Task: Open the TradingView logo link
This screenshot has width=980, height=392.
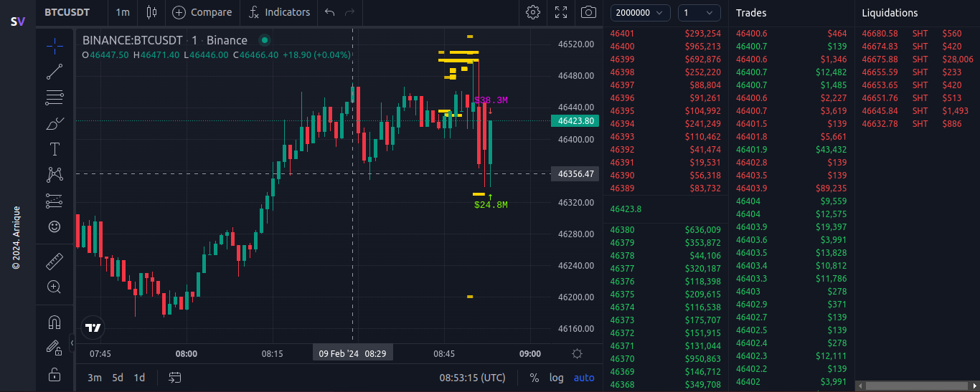Action: coord(93,328)
